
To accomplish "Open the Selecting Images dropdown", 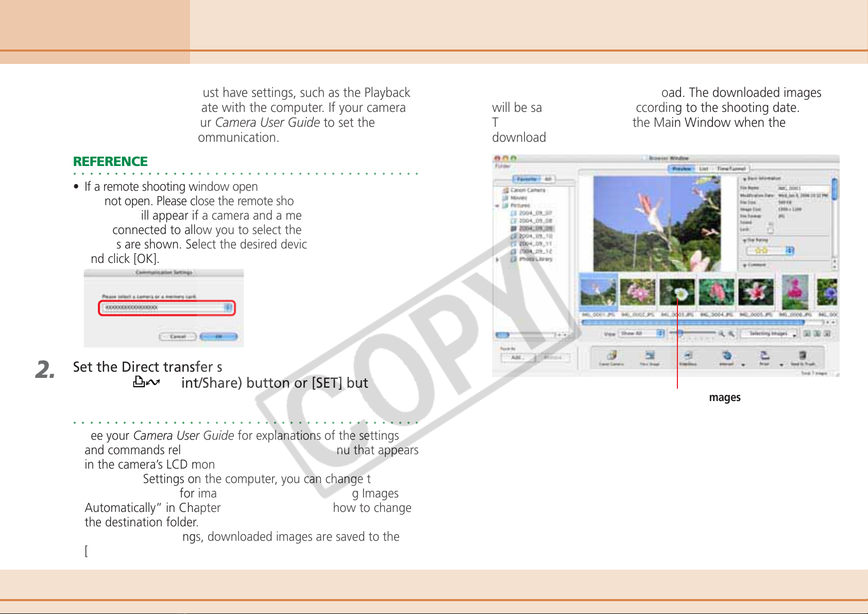I will pyautogui.click(x=769, y=334).
